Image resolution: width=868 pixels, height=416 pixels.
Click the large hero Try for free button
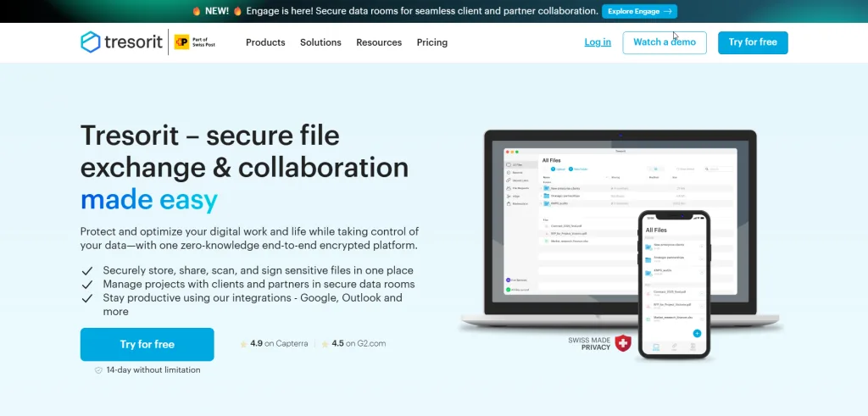[147, 344]
